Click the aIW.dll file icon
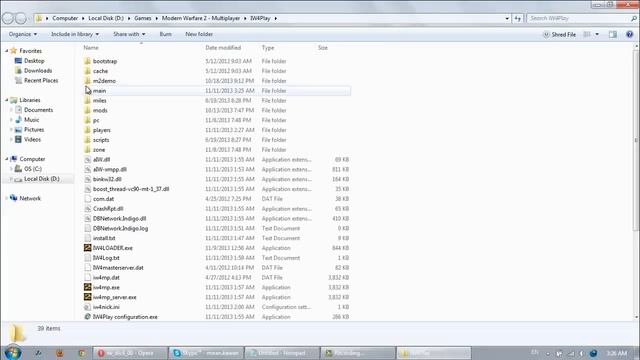640x360 pixels. (87, 160)
